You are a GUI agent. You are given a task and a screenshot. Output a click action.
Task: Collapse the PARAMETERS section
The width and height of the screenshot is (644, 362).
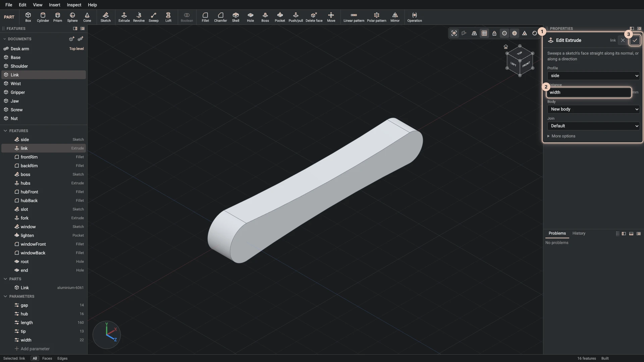pyautogui.click(x=5, y=296)
